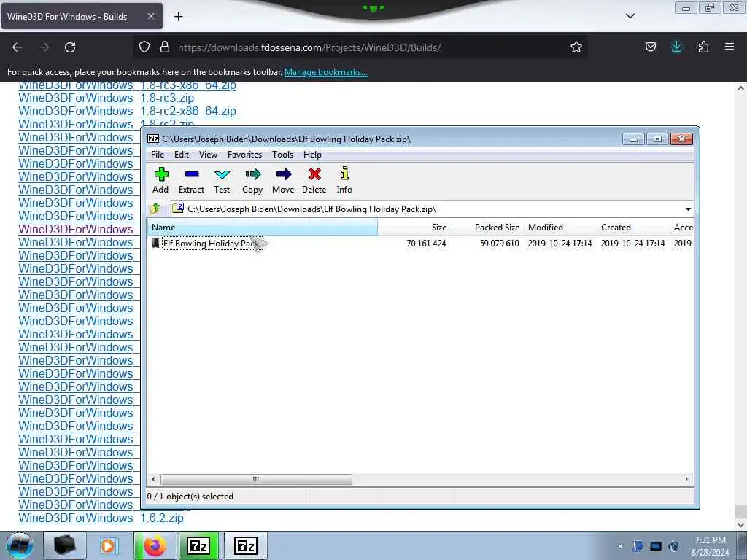Open the Firefox application menu
Screen dimensions: 747x560
coord(729,47)
